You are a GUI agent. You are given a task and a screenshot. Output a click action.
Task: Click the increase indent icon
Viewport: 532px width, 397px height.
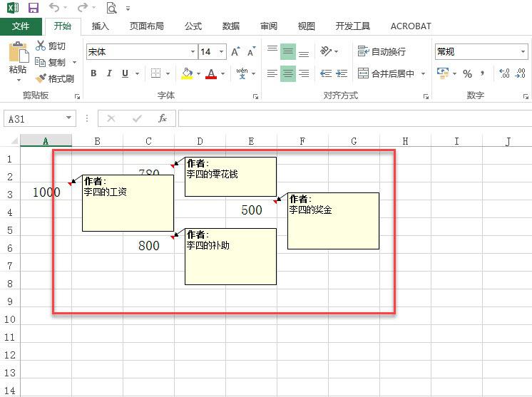[x=342, y=73]
